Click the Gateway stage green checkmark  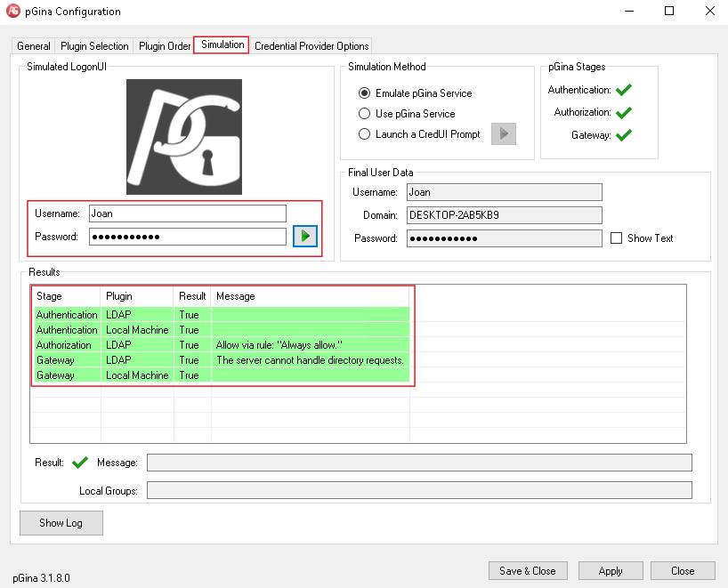pos(623,135)
